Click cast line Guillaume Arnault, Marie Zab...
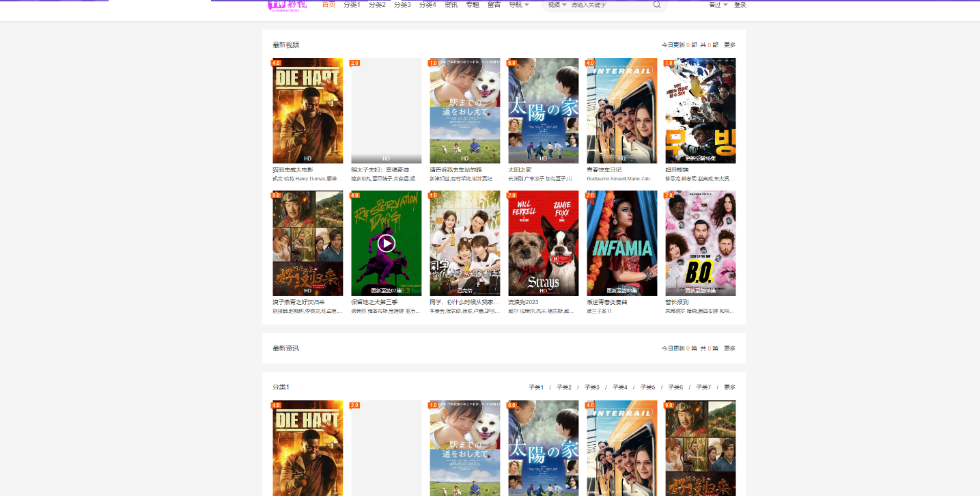Screen dimensions: 980x496 click(x=621, y=179)
